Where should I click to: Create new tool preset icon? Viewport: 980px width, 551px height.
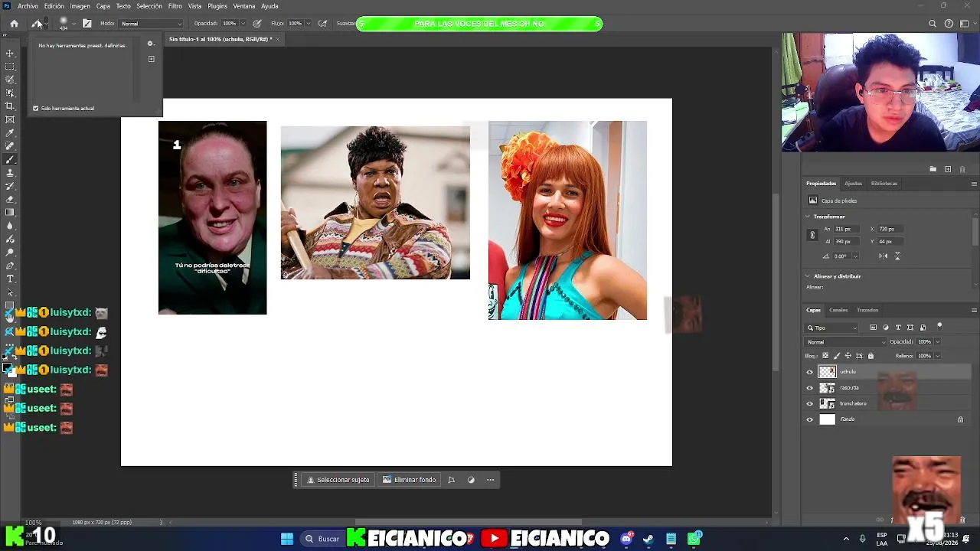click(x=151, y=59)
